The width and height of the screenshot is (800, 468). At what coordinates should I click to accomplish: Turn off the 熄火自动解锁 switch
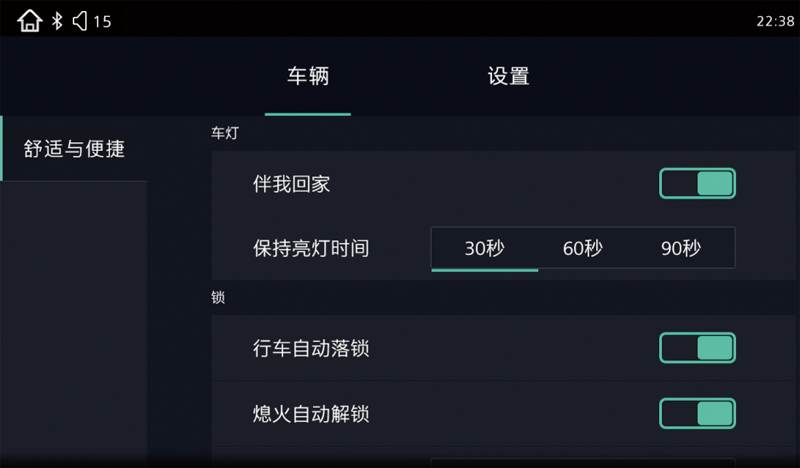pyautogui.click(x=697, y=413)
